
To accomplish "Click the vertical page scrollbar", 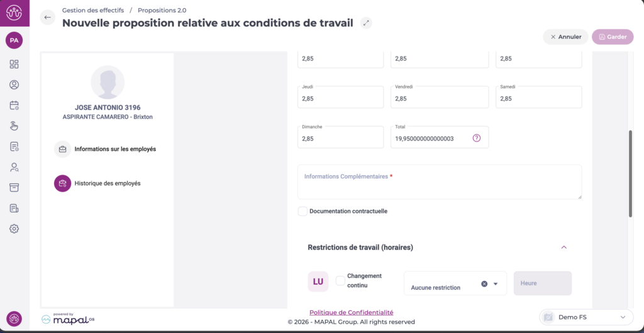I will pos(630,173).
